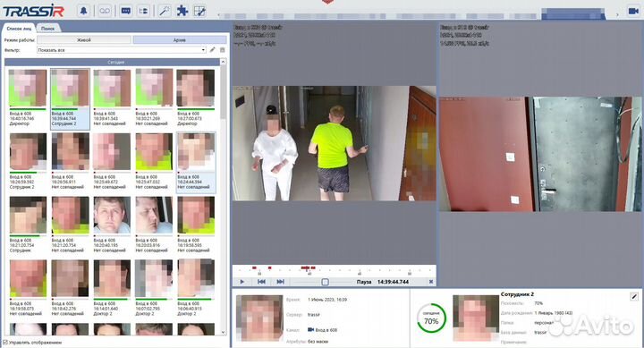Jump to the previous fragment
This screenshot has width=644, height=348.
pos(261,282)
